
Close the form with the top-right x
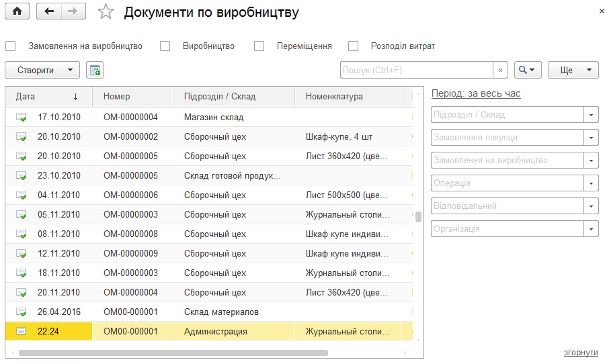(x=602, y=11)
